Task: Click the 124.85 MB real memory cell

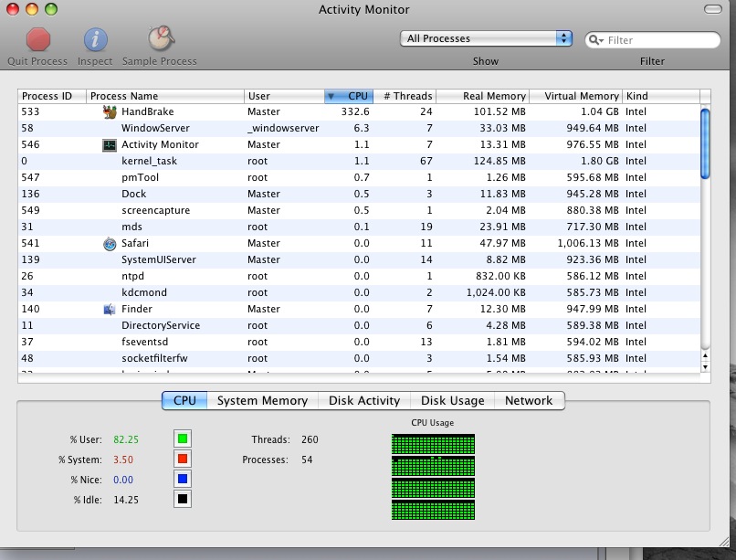Action: click(499, 161)
